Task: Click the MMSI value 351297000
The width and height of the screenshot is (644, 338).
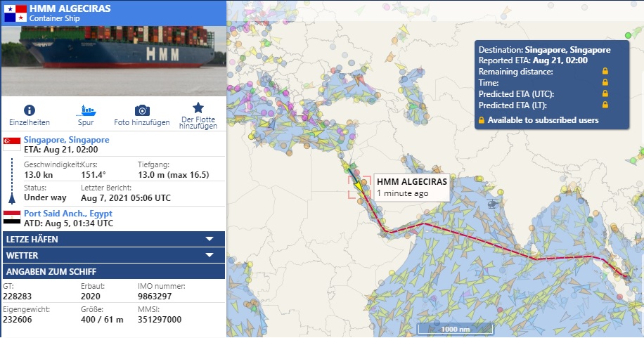Action: 160,320
